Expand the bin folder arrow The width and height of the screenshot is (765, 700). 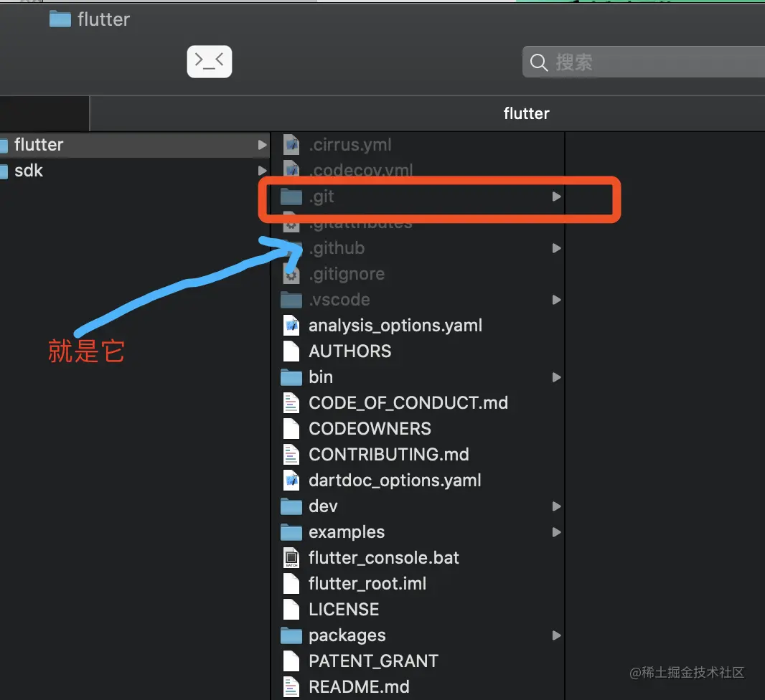tap(556, 377)
